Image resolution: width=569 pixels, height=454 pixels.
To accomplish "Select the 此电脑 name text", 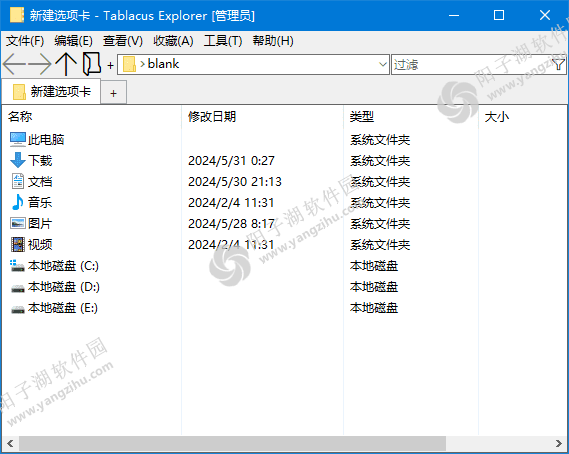I will click(46, 139).
